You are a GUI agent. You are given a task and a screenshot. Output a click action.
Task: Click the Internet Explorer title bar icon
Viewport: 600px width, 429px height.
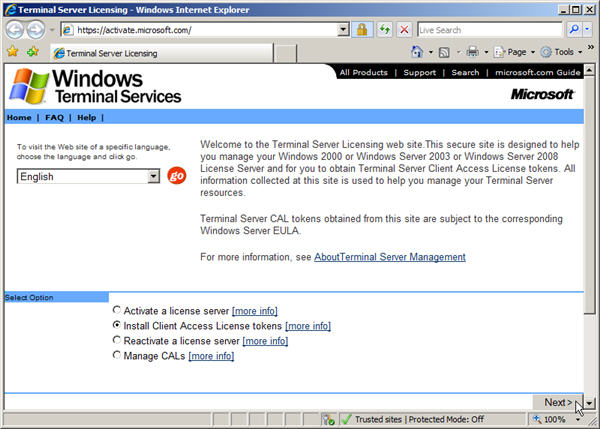coord(10,9)
